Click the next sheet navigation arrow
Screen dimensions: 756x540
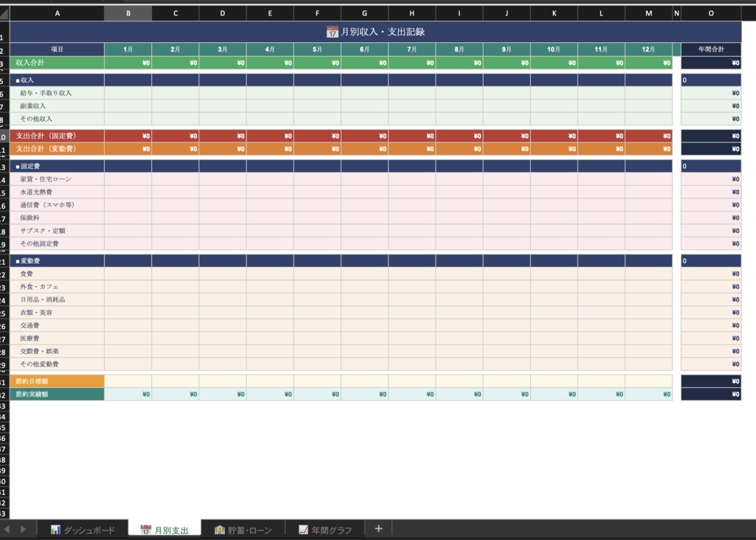point(23,529)
